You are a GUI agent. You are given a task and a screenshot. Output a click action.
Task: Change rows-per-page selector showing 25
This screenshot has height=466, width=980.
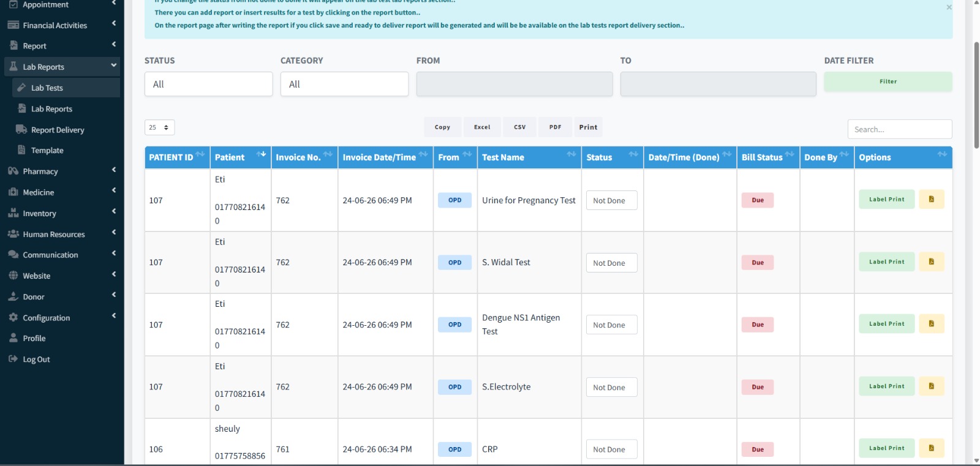click(160, 127)
